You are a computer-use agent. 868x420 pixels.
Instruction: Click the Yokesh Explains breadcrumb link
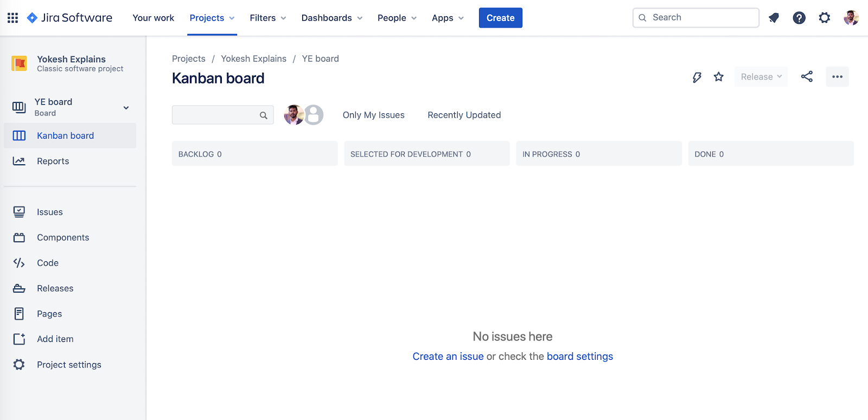(253, 59)
